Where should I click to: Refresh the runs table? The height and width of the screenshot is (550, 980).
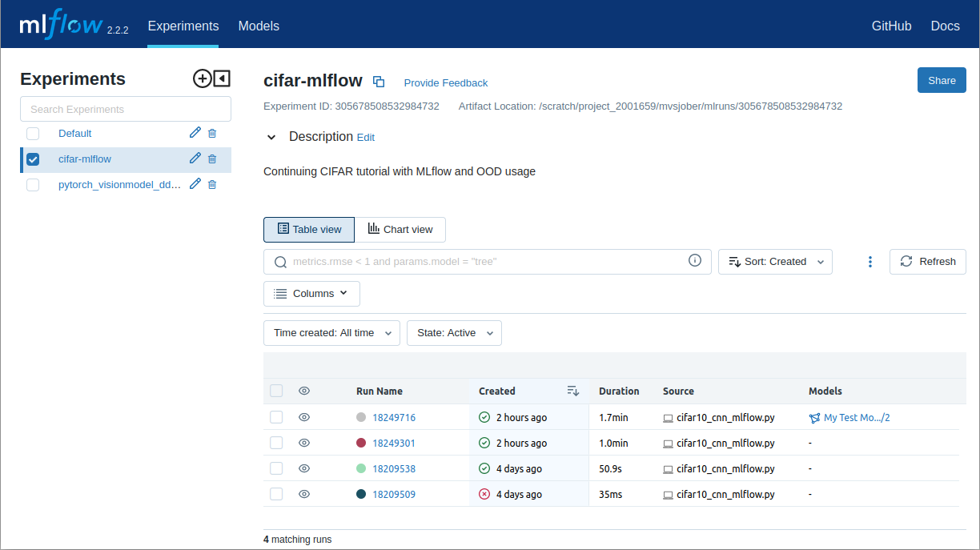(x=927, y=261)
